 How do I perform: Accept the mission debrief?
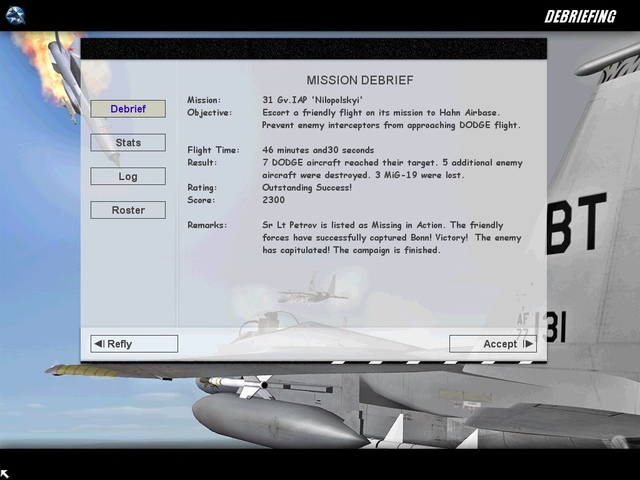click(493, 344)
